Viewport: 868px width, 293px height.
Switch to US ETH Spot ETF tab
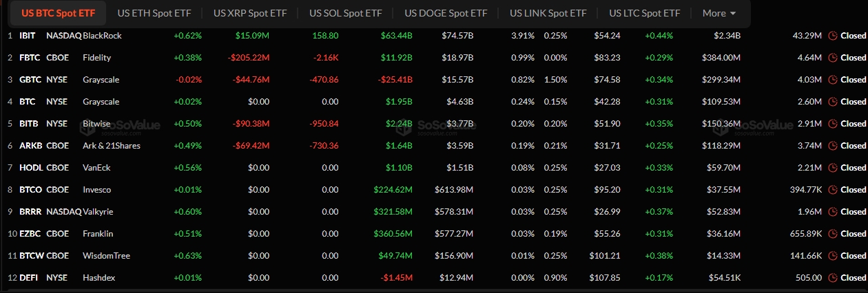tap(153, 13)
